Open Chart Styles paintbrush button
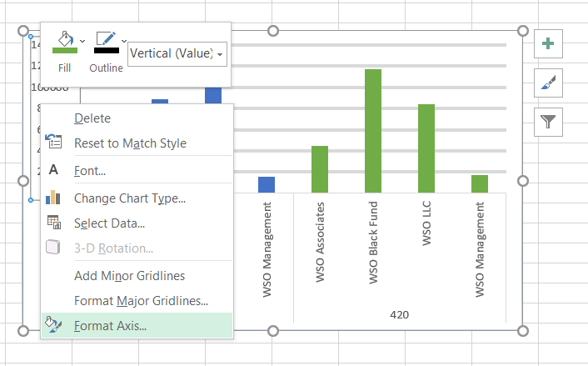 pyautogui.click(x=548, y=83)
